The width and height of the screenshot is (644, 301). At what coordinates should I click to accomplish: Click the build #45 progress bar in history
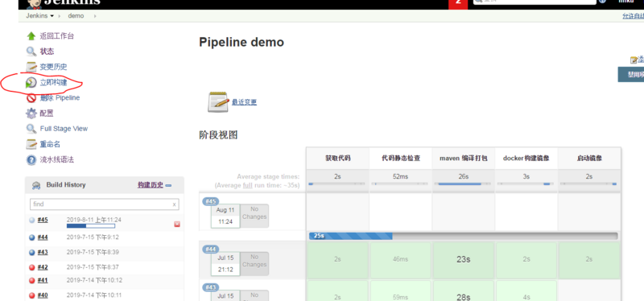tap(91, 226)
